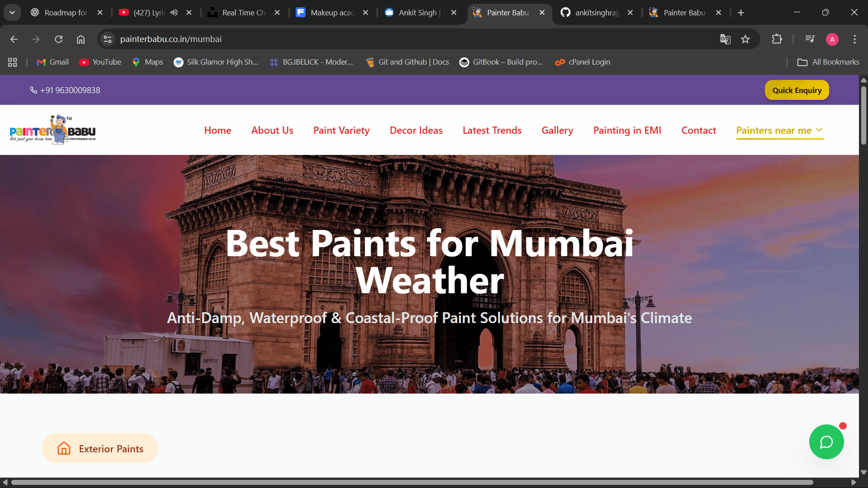Bookmark this page with the star icon
Viewport: 868px width, 488px height.
pyautogui.click(x=745, y=39)
